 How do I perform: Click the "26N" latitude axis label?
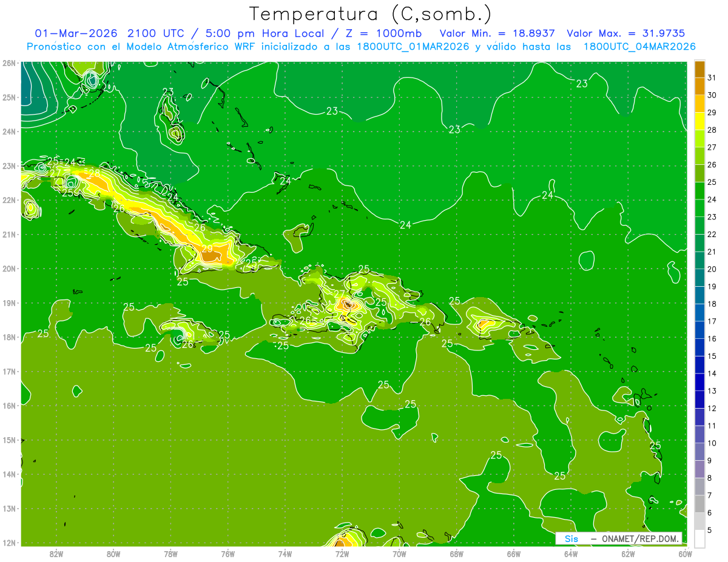[x=8, y=63]
